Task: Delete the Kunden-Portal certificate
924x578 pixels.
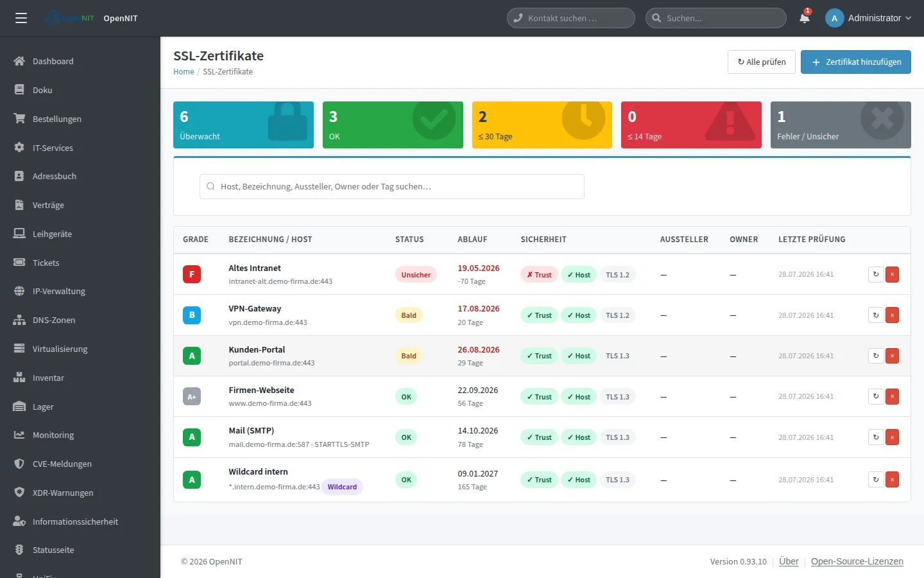Action: 892,356
